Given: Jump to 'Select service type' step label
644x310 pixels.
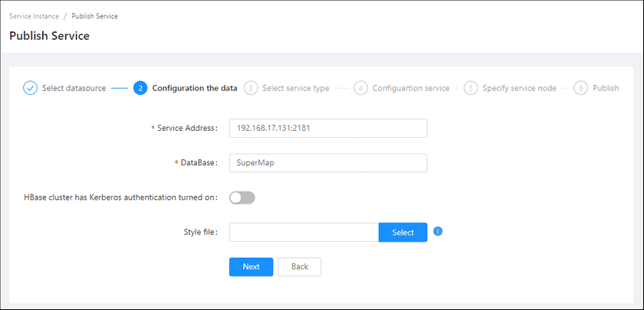Looking at the screenshot, I should tap(295, 88).
